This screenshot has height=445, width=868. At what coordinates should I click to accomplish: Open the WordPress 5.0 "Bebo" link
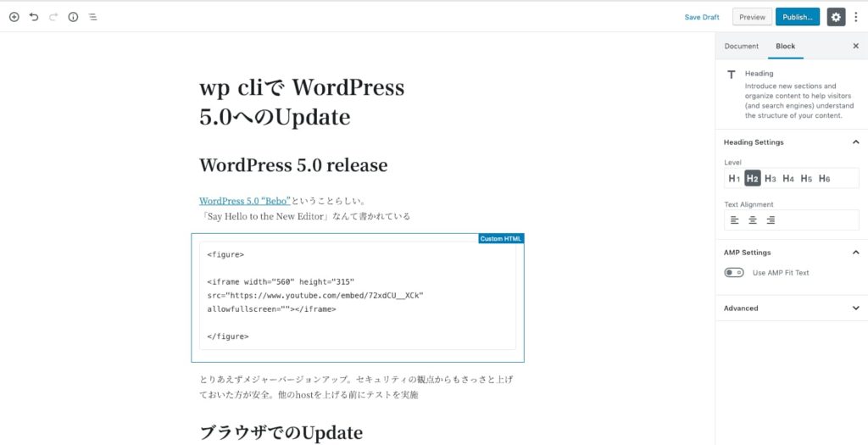coord(245,201)
